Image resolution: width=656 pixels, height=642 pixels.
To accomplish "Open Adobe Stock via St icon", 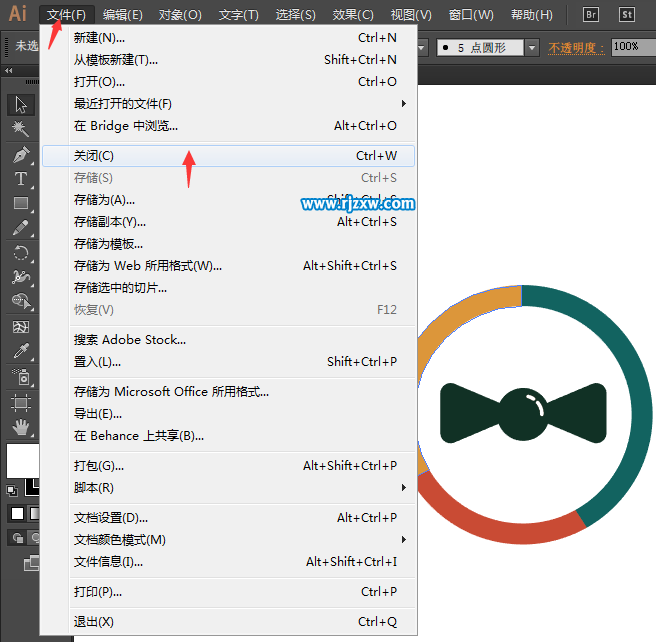I will [x=626, y=15].
